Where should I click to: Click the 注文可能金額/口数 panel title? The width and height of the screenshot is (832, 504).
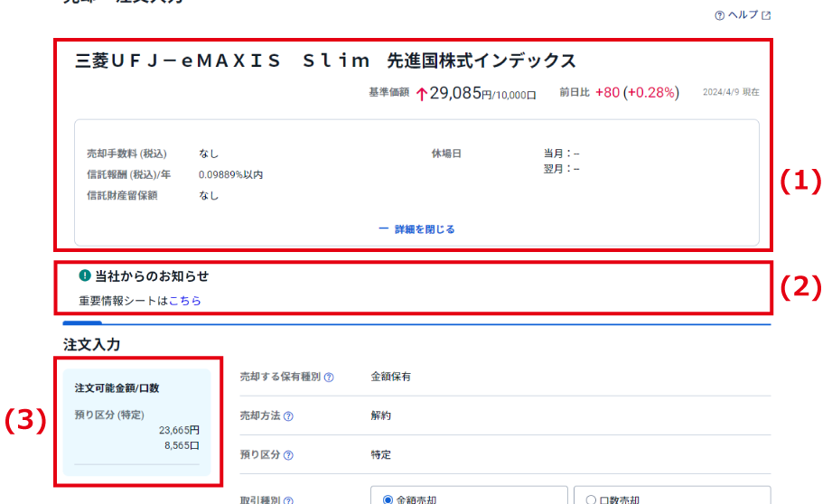(117, 388)
